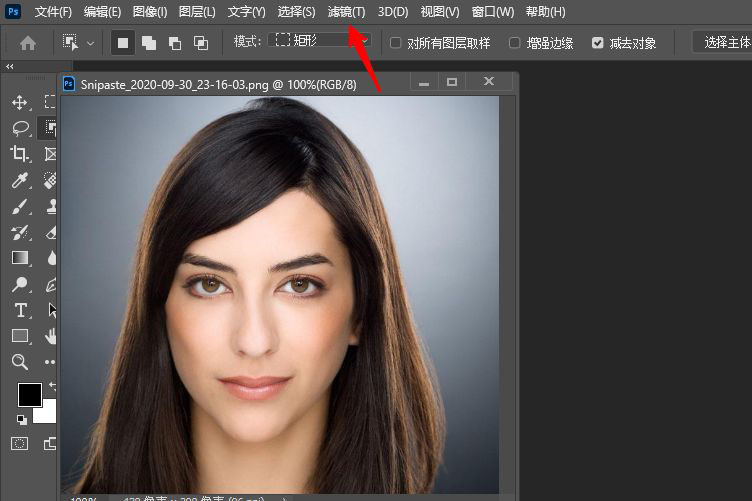Activate the Zoom magnifier tool
The image size is (752, 501).
pyautogui.click(x=20, y=362)
